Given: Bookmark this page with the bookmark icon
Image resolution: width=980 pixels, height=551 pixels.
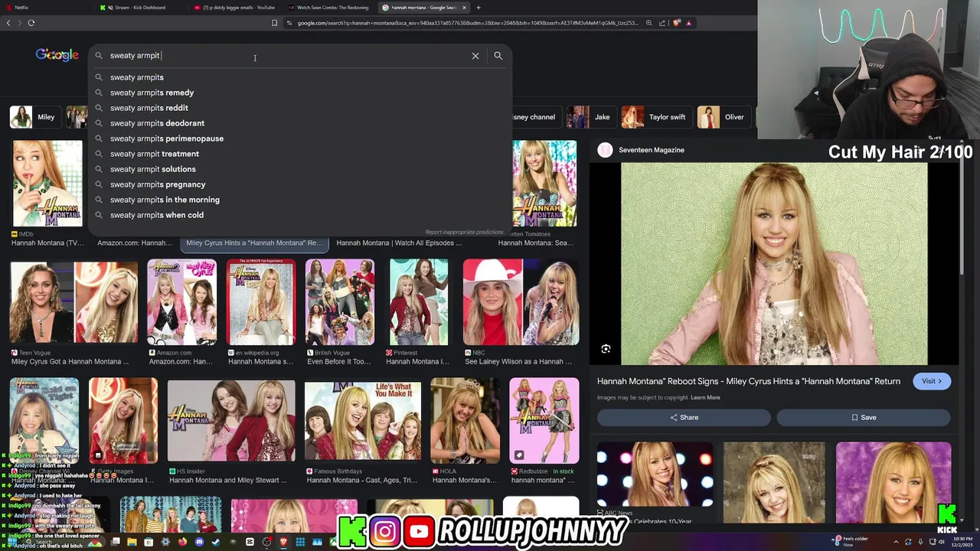Looking at the screenshot, I should (x=274, y=23).
